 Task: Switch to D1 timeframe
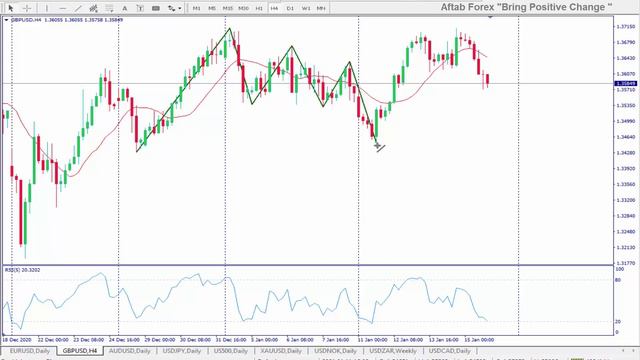(x=290, y=8)
